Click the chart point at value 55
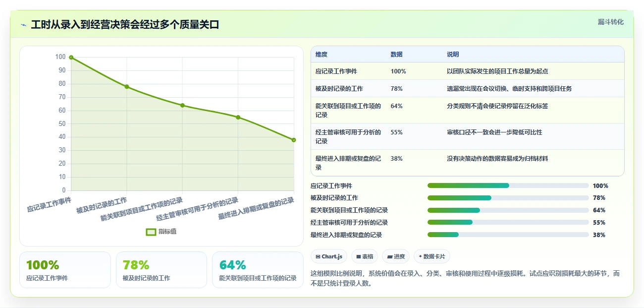This screenshot has width=644, height=308. [x=238, y=117]
